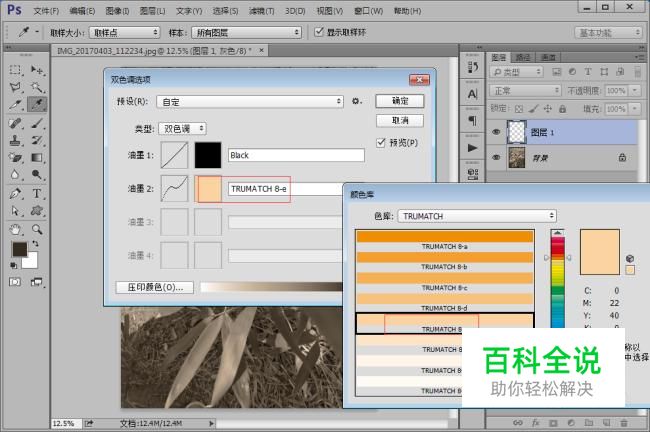Click the Background layer thumbnail
Image resolution: width=650 pixels, height=432 pixels.
[x=517, y=158]
